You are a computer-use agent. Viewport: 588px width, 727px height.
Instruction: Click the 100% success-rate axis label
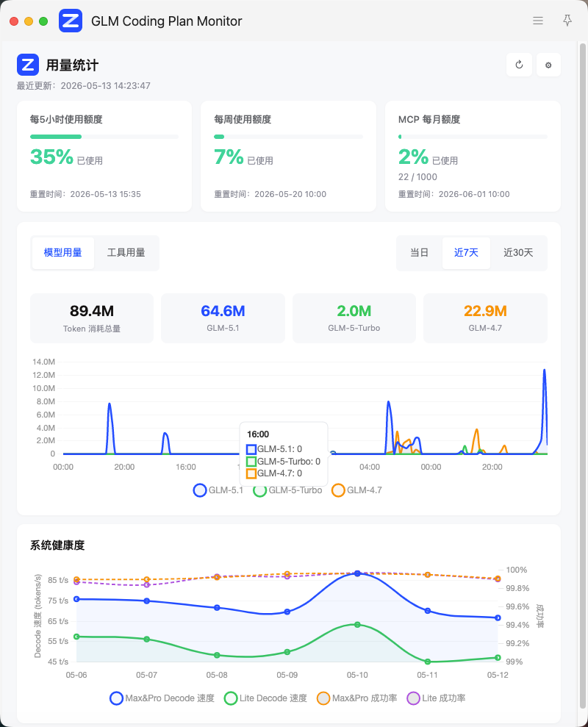(x=517, y=570)
